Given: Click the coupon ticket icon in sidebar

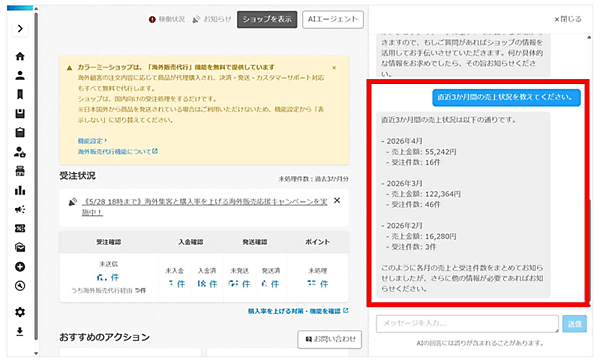Looking at the screenshot, I should (x=20, y=228).
